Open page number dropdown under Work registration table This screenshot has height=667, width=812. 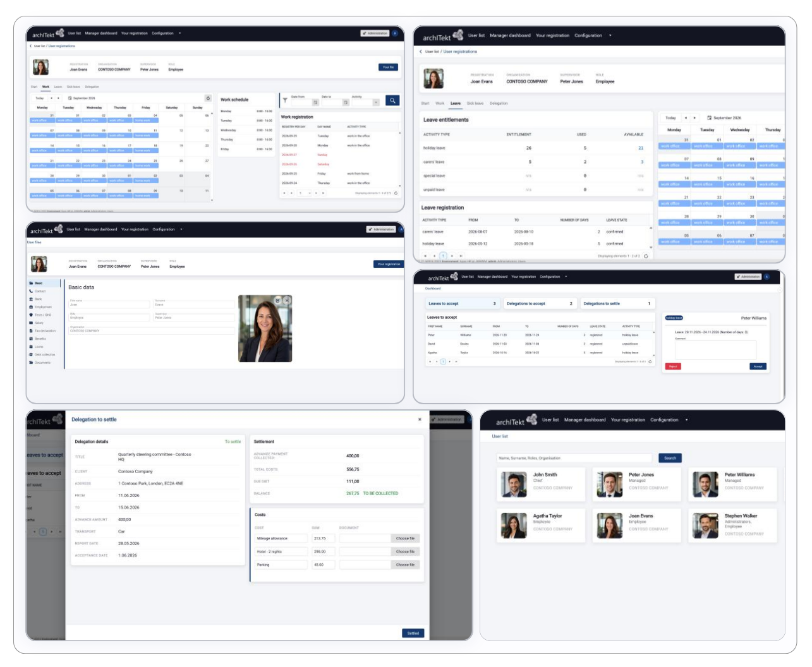point(303,193)
